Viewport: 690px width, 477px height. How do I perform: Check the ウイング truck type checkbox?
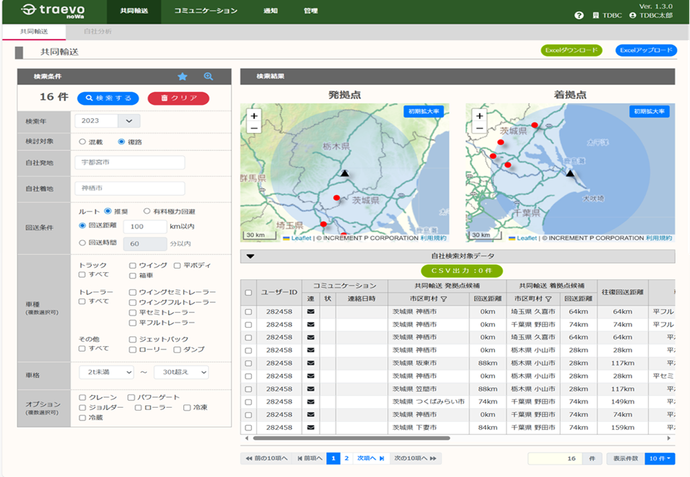(x=133, y=265)
